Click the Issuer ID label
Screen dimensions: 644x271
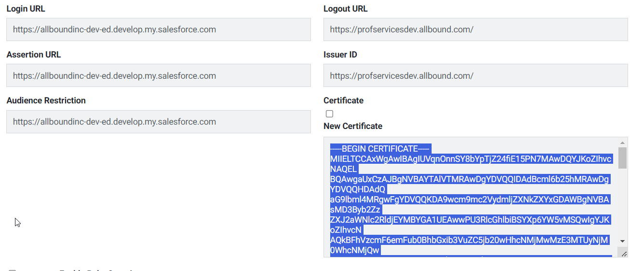coord(340,55)
